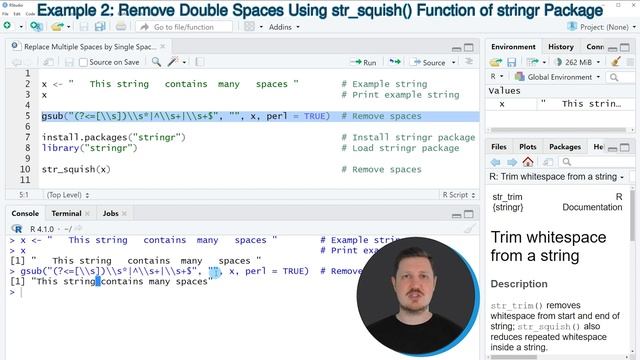Image resolution: width=640 pixels, height=360 pixels.
Task: Open the Project (None) dropdown
Action: point(602,27)
